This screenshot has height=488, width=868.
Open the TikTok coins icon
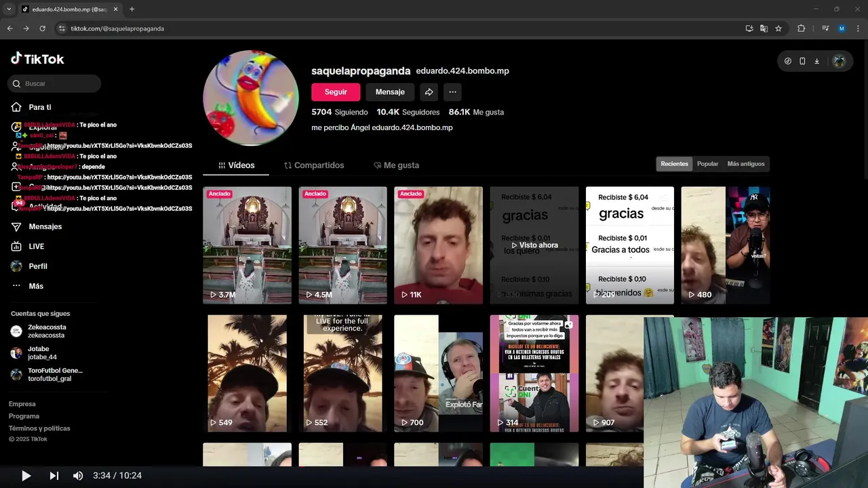click(x=787, y=61)
